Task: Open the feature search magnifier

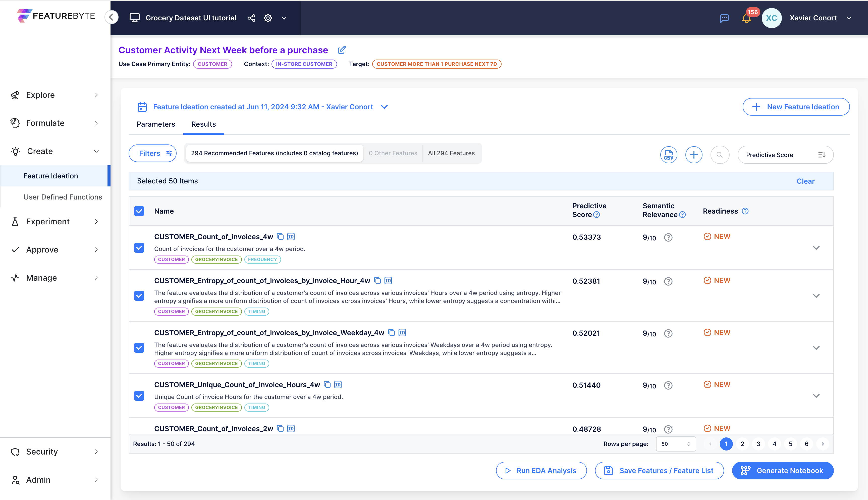Action: [x=719, y=155]
